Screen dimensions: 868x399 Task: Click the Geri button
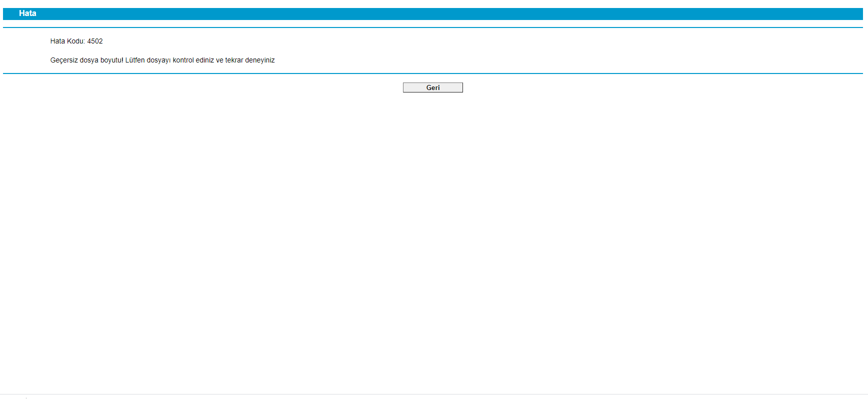[x=432, y=87]
